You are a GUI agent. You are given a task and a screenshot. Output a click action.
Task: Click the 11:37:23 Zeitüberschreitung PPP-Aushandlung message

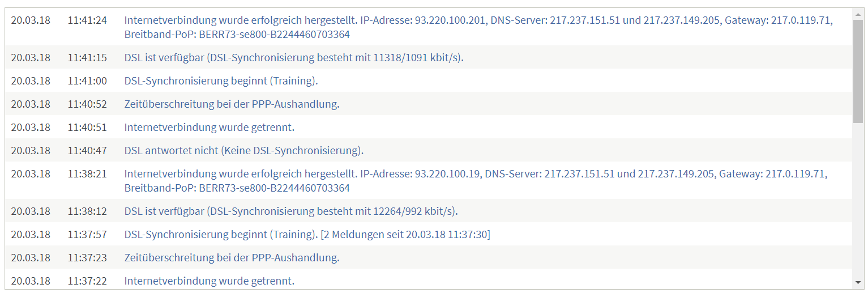(x=232, y=257)
